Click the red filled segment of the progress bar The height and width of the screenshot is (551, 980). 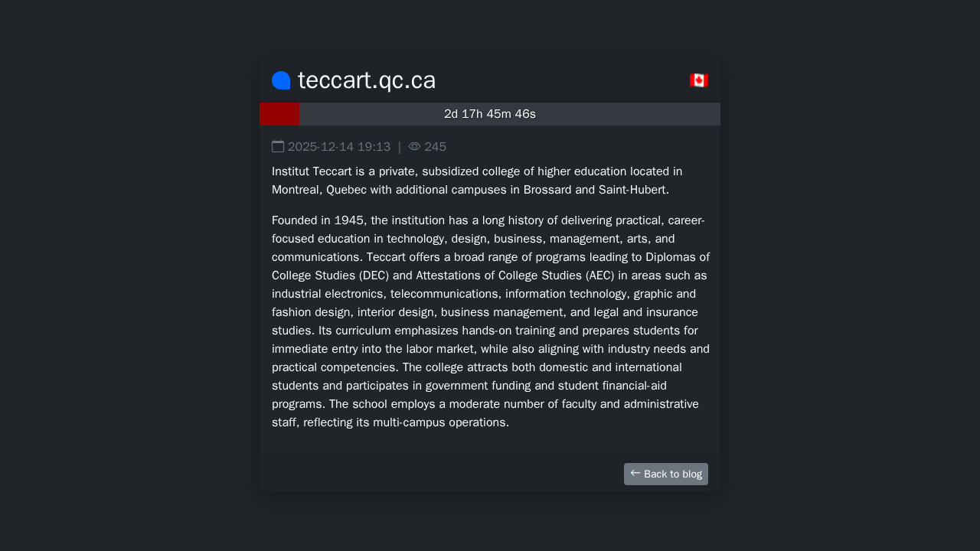point(279,114)
